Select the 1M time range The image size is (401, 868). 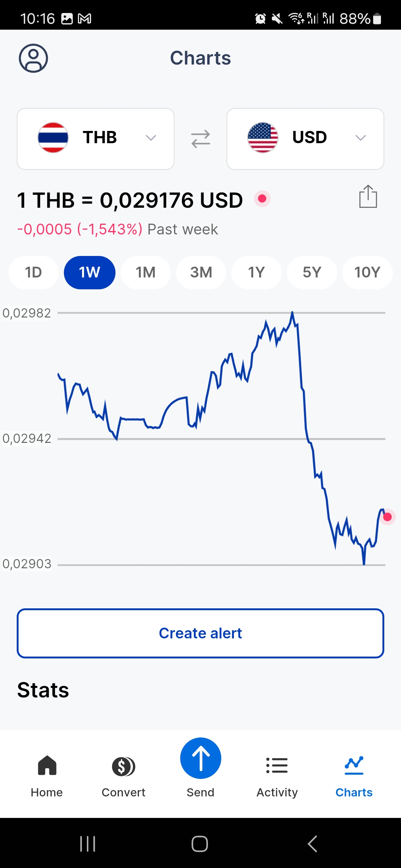click(x=146, y=273)
